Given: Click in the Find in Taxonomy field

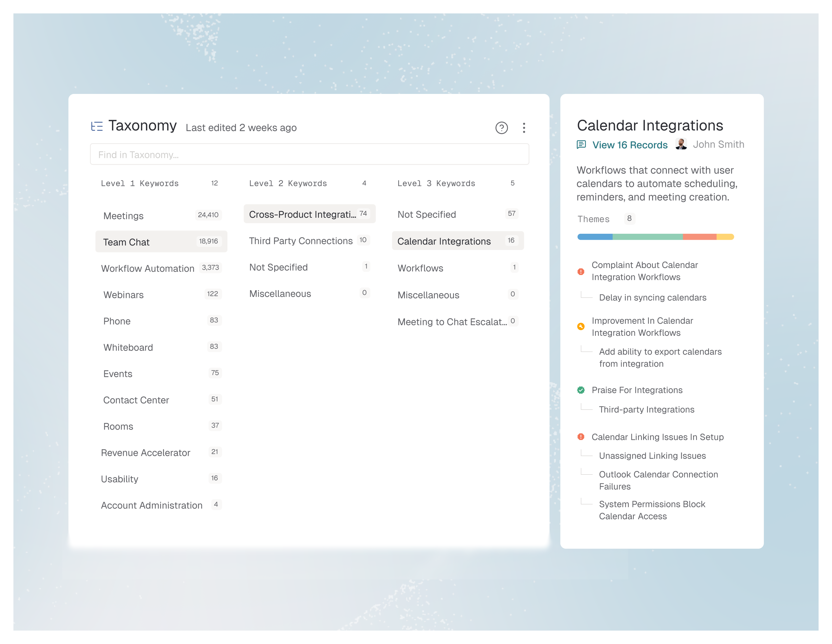Looking at the screenshot, I should [309, 154].
